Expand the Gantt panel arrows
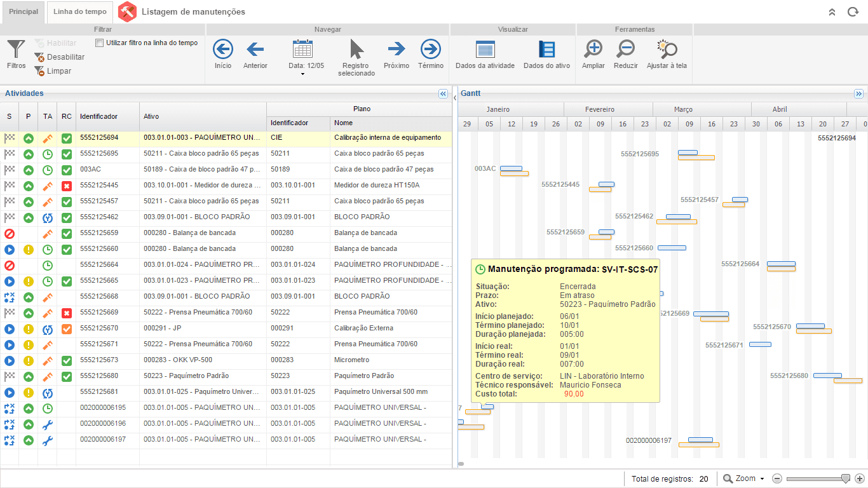 [858, 93]
